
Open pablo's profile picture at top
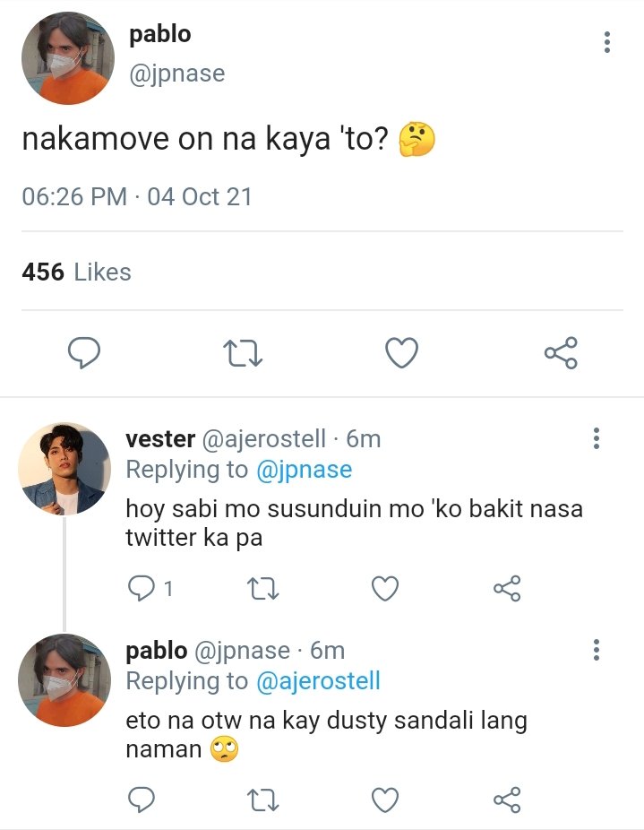[68, 57]
